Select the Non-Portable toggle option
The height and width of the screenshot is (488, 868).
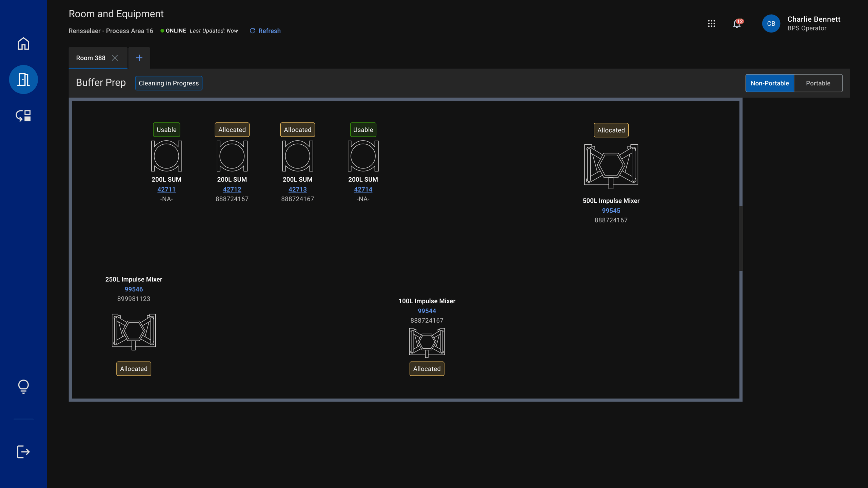tap(769, 83)
